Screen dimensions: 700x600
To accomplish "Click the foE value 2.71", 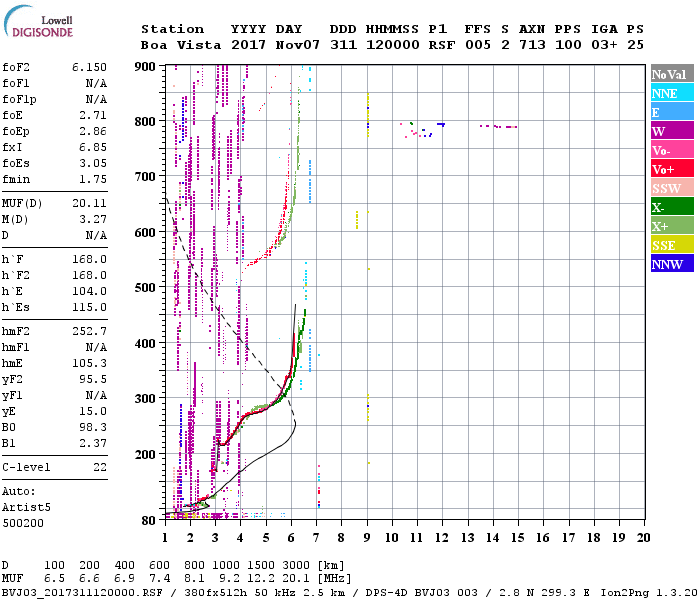I will pyautogui.click(x=93, y=115).
